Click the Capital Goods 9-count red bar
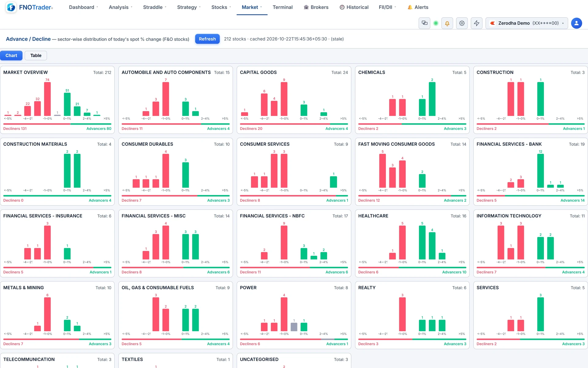Screen dimensions: 588x368 tap(284, 99)
